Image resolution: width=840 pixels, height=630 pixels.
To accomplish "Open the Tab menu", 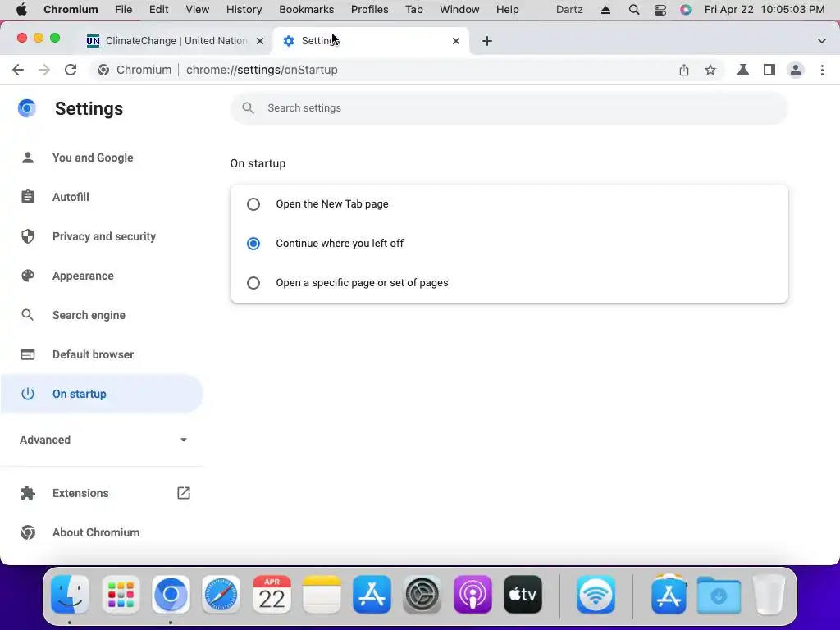I will pyautogui.click(x=413, y=10).
